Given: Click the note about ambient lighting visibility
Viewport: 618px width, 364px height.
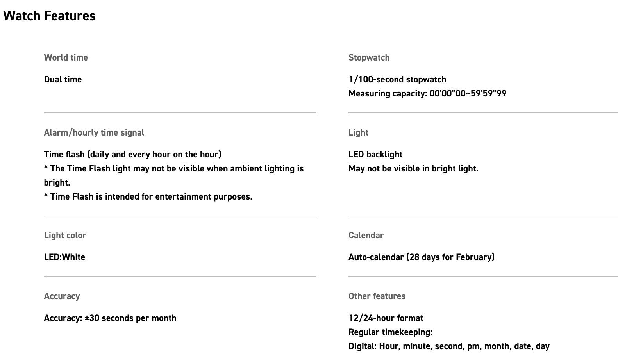Looking at the screenshot, I should coord(173,169).
